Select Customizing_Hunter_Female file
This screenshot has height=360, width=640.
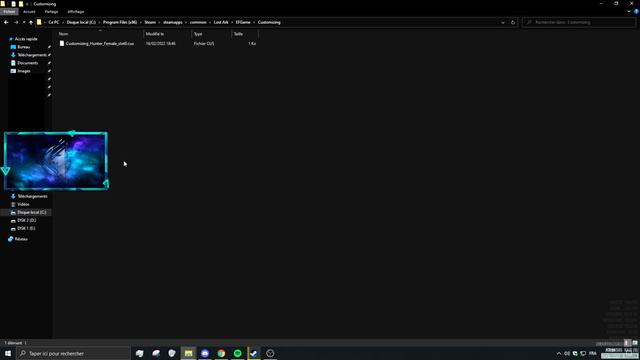coord(100,43)
